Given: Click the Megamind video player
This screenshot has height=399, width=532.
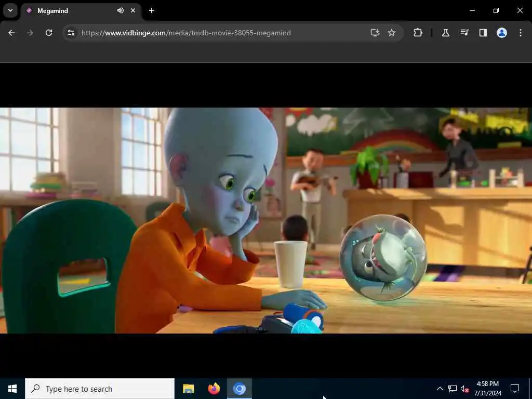Looking at the screenshot, I should click(266, 220).
